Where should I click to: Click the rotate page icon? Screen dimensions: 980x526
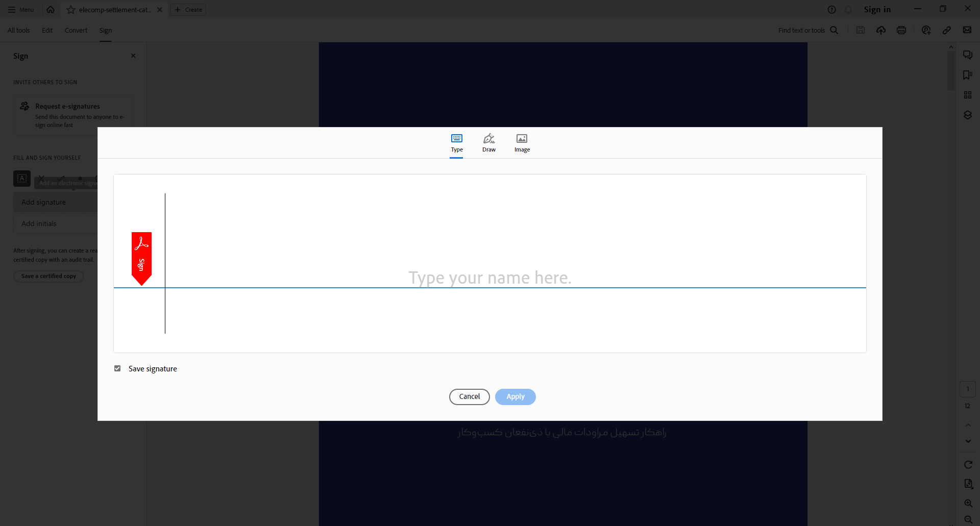968,465
